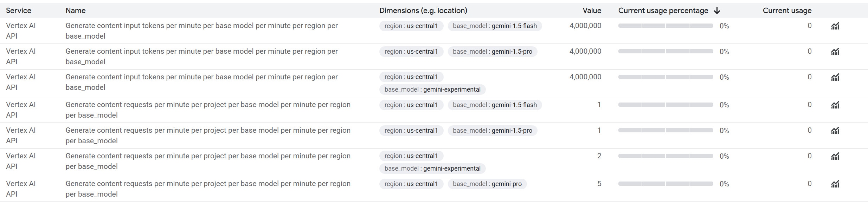The width and height of the screenshot is (868, 224).
Task: Click usage progress bar for requests gemini-pro row
Action: 666,184
